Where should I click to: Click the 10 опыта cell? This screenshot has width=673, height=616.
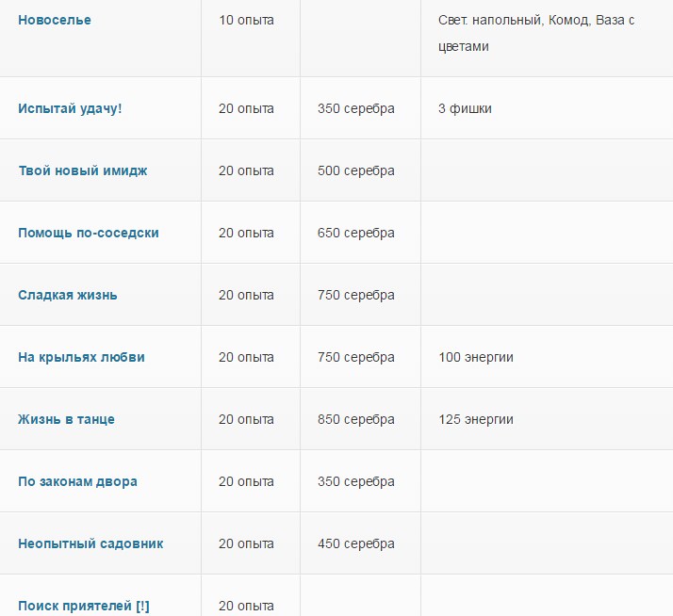click(246, 20)
